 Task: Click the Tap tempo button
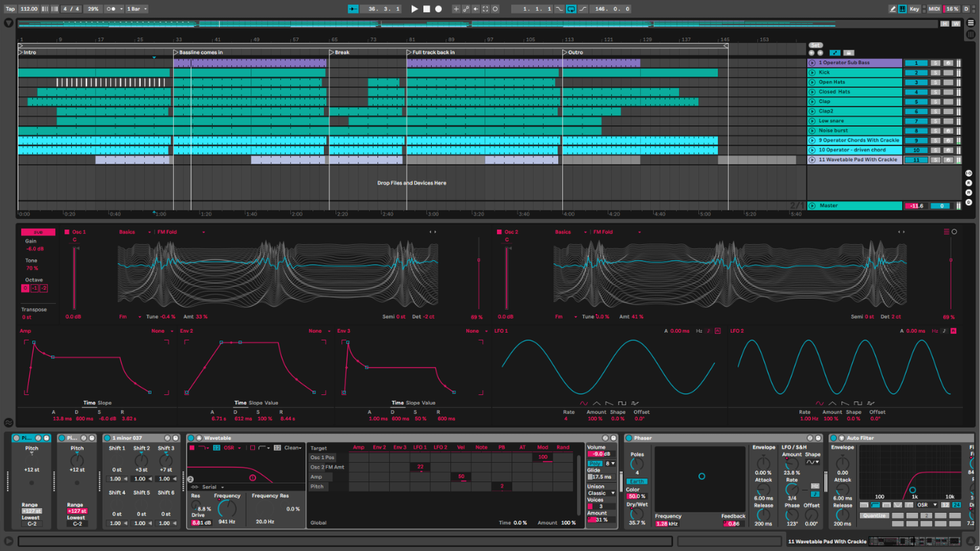[x=10, y=9]
